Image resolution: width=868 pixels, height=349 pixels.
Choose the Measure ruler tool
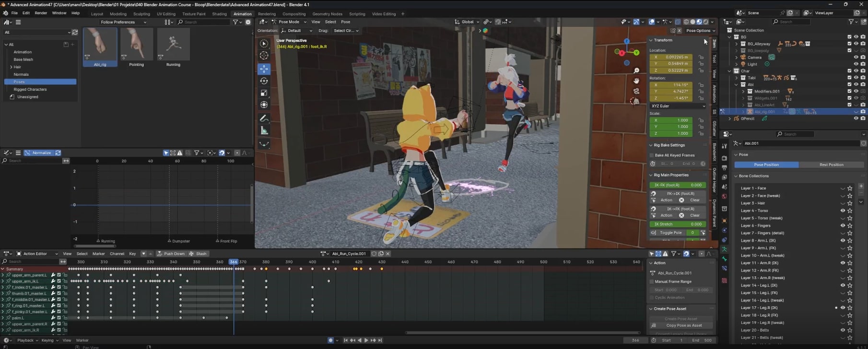[x=264, y=130]
